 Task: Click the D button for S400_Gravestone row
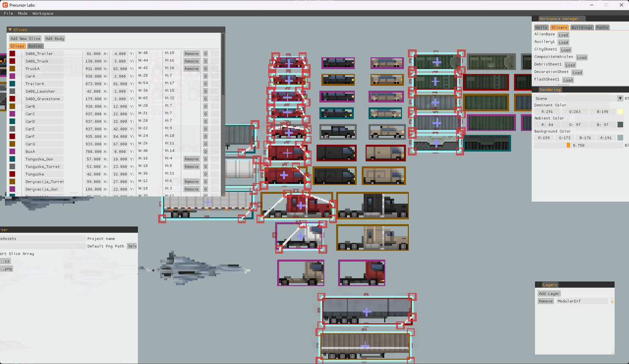(205, 98)
